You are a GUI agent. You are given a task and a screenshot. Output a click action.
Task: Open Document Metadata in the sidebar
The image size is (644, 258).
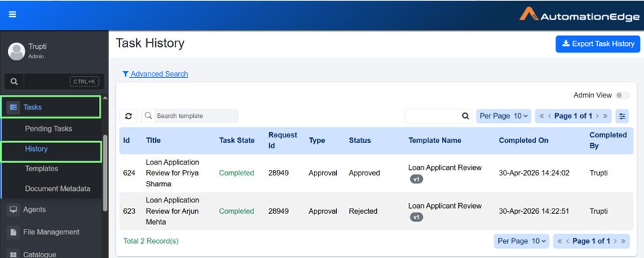[58, 189]
